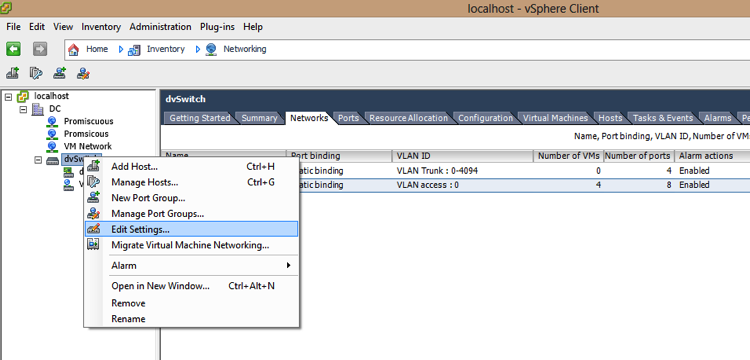Open the Edit menu
This screenshot has width=750, height=360.
(x=37, y=27)
